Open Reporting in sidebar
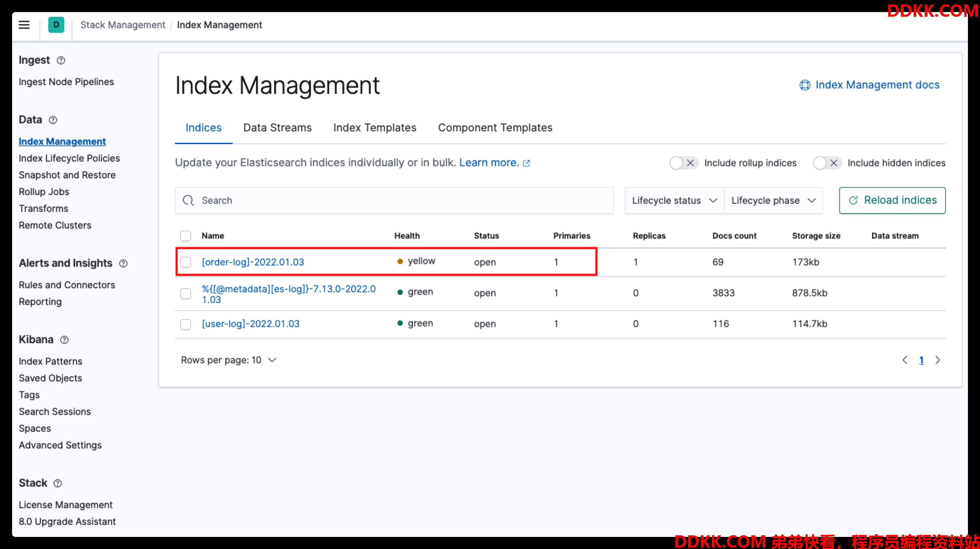 point(40,302)
